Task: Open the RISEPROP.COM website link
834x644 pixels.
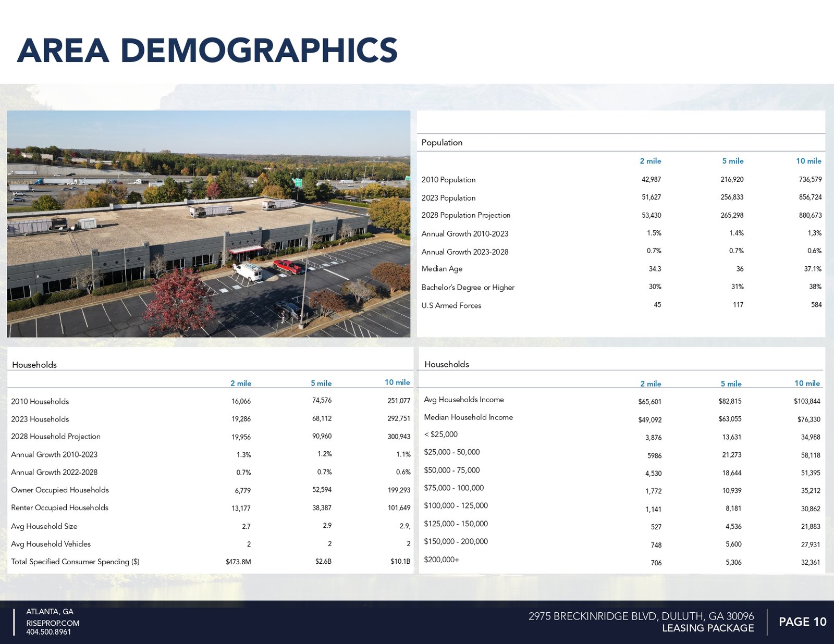Action: pyautogui.click(x=53, y=623)
